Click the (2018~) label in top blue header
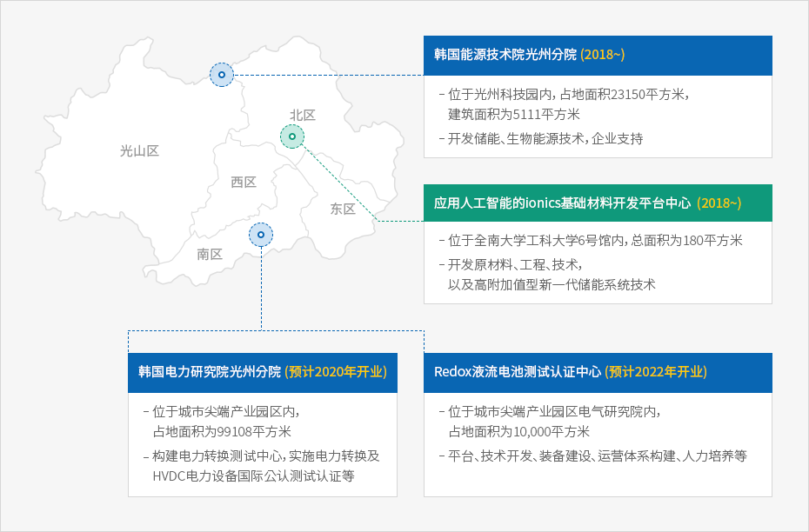 (x=603, y=55)
